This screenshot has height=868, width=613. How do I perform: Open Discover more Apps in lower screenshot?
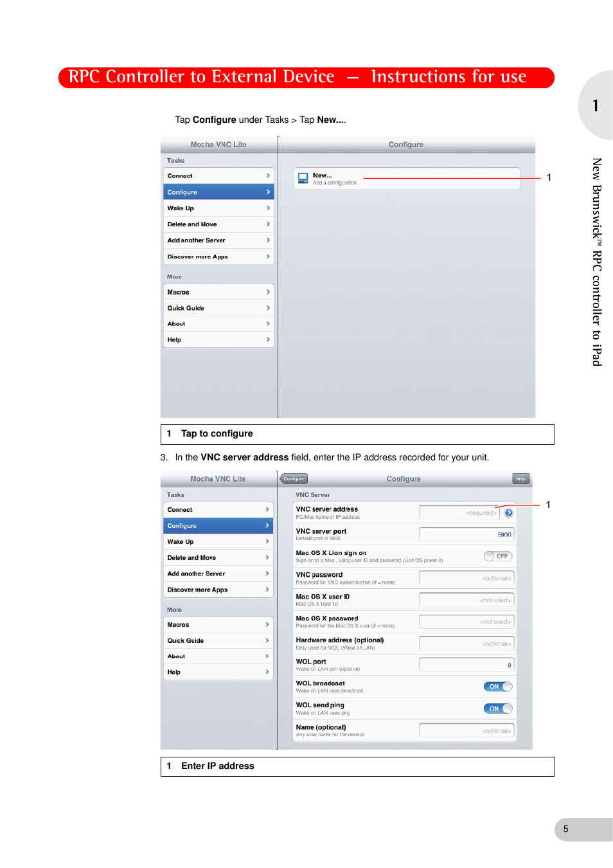pyautogui.click(x=218, y=590)
